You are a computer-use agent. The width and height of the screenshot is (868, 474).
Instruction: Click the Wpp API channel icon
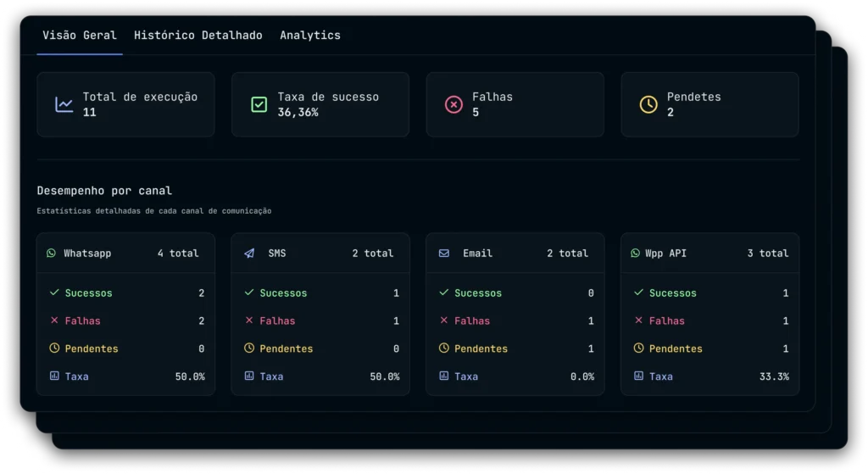(x=636, y=254)
